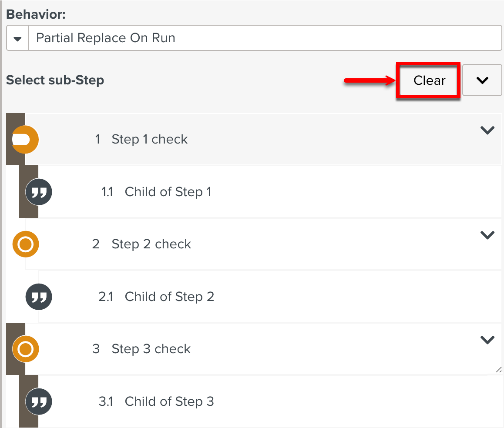
Task: Click the orange circle icon for Step 3
Action: [x=26, y=349]
